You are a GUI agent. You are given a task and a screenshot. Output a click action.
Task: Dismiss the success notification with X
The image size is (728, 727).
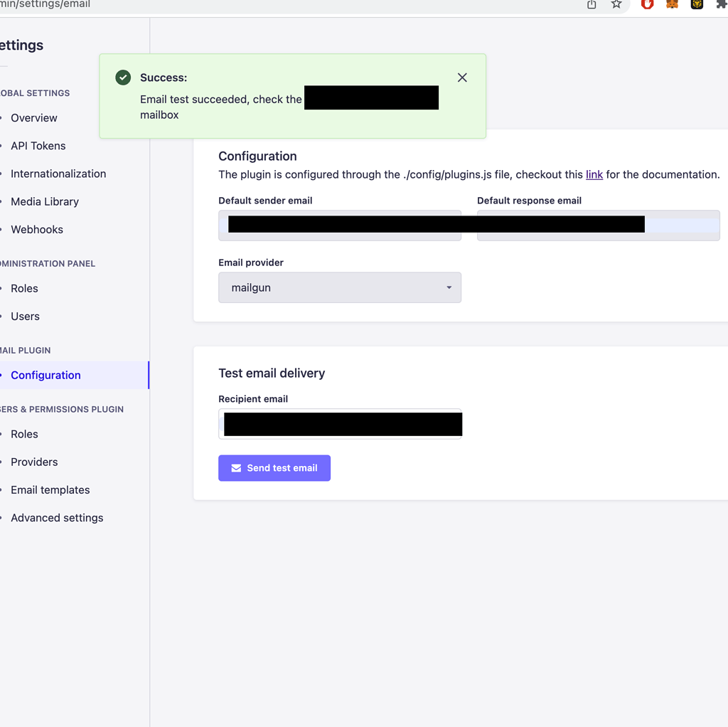(x=462, y=78)
